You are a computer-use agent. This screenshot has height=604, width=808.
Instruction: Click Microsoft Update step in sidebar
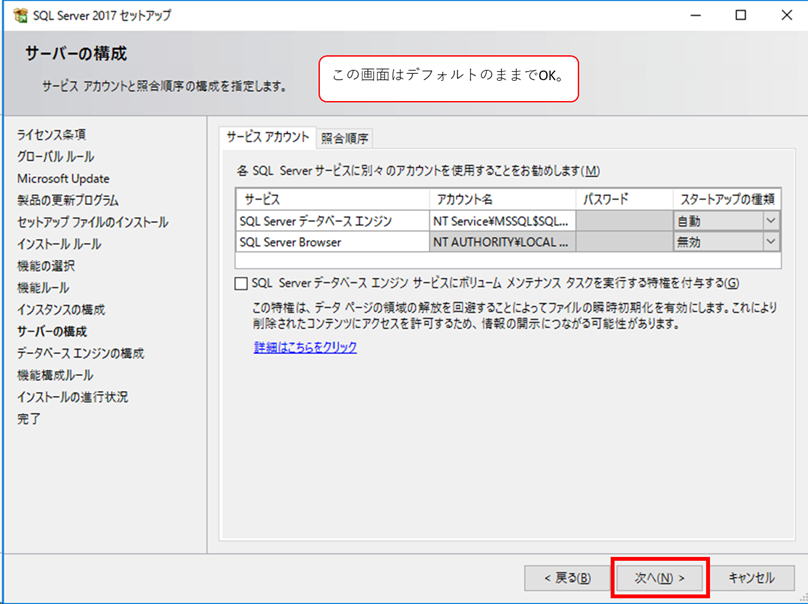pos(63,178)
